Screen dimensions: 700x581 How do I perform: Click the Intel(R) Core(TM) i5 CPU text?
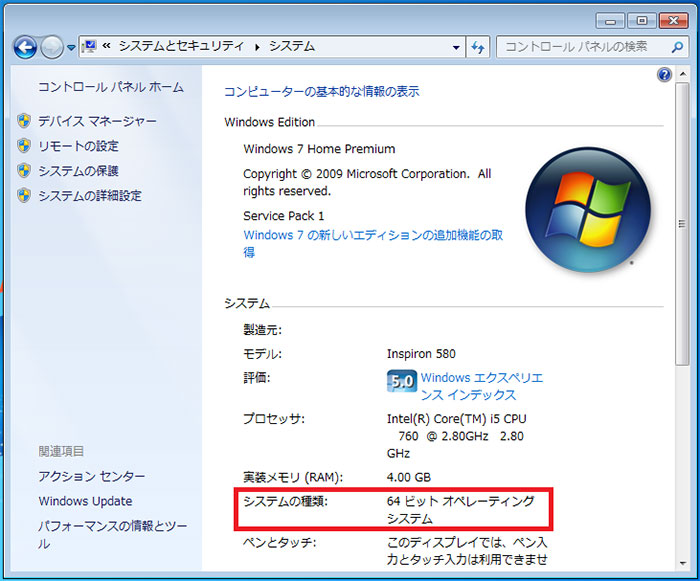[456, 418]
